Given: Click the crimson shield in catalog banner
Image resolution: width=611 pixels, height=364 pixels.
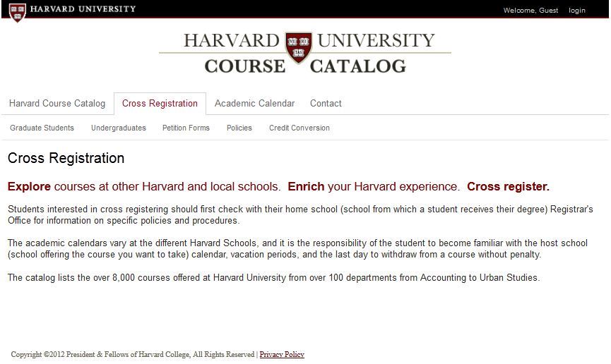Looking at the screenshot, I should (299, 47).
